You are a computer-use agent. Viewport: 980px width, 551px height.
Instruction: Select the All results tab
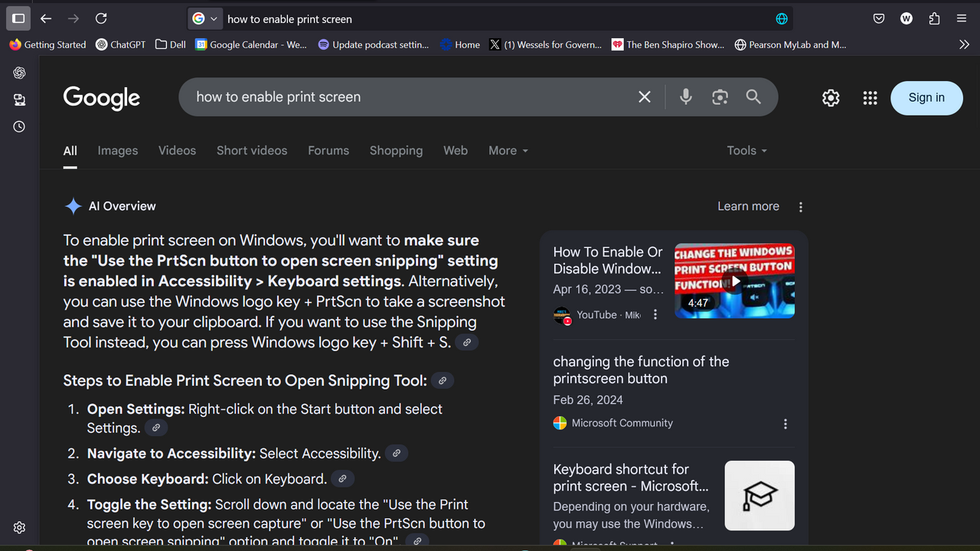pos(70,151)
